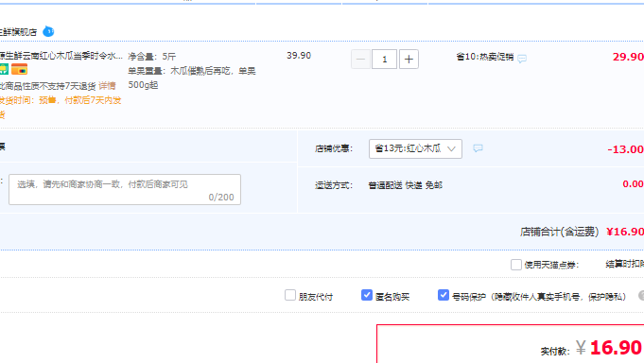Enable 使用天猫点券 checkbox
The image size is (644, 363).
point(515,265)
